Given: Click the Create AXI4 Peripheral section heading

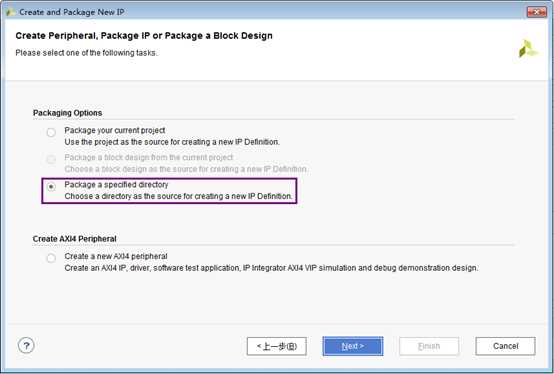Looking at the screenshot, I should tap(75, 239).
